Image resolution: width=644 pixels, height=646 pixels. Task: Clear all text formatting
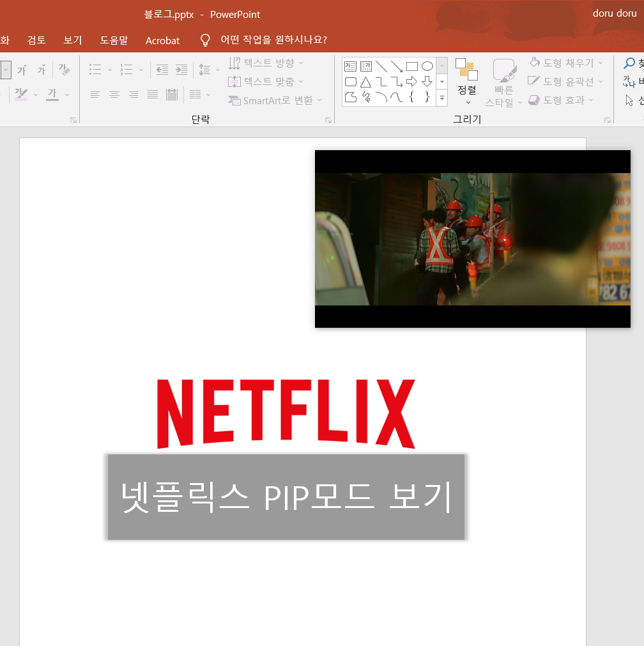click(x=64, y=70)
